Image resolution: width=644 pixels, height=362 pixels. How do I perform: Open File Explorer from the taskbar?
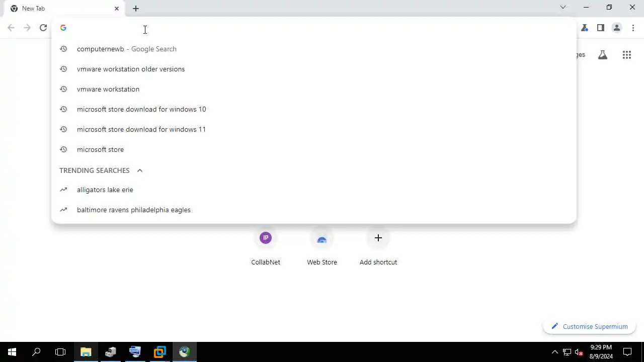tap(86, 352)
